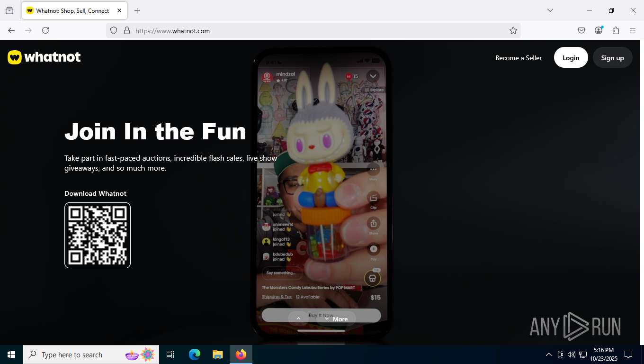The image size is (644, 364).
Task: Reload the current page
Action: click(45, 30)
